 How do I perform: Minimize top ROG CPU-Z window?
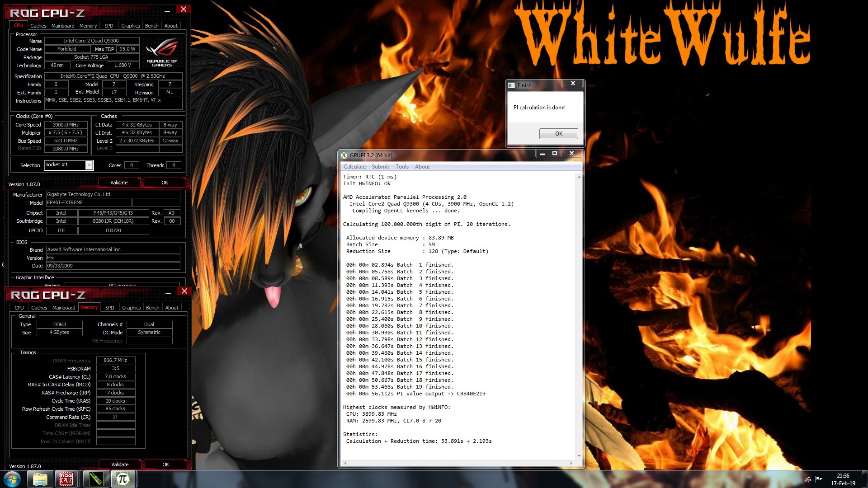pyautogui.click(x=167, y=10)
